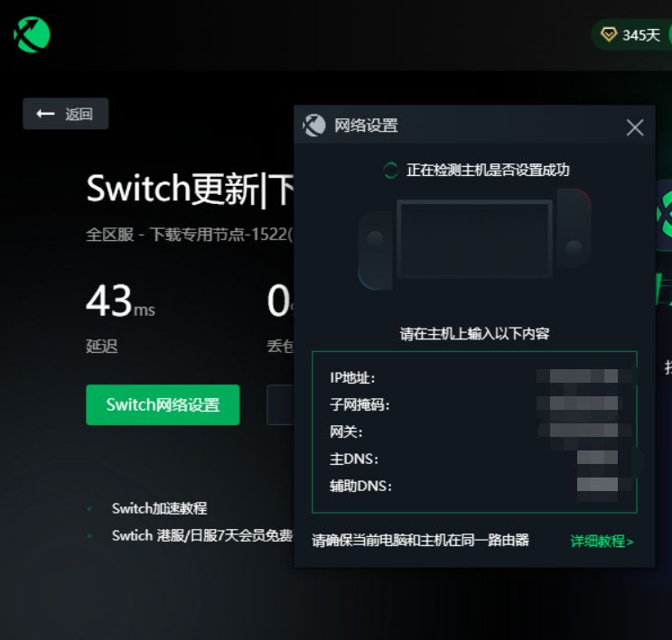672x640 pixels.
Task: Click the green accelerator logo at top left
Action: coord(32,34)
